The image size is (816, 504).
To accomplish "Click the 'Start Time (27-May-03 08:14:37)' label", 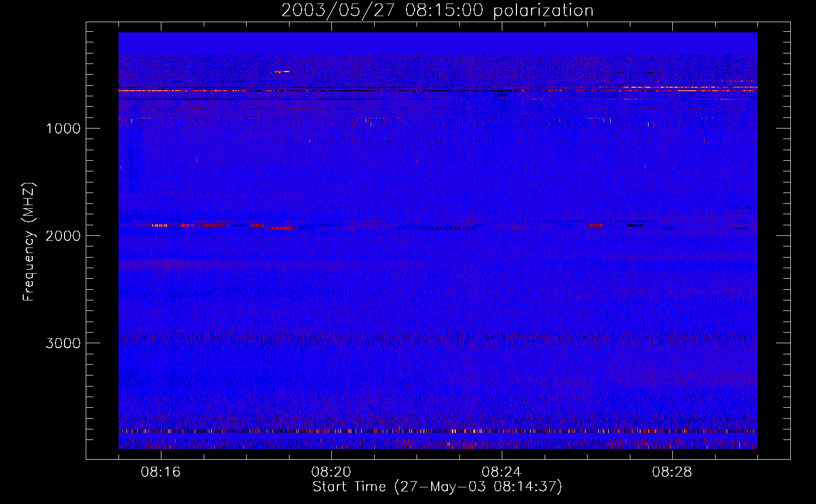I will click(x=437, y=487).
